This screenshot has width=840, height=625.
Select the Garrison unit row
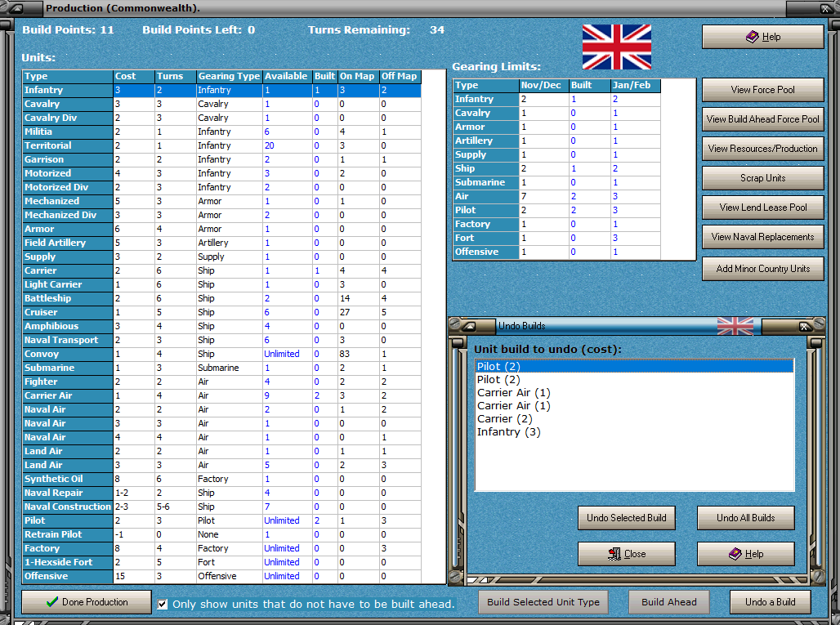221,159
